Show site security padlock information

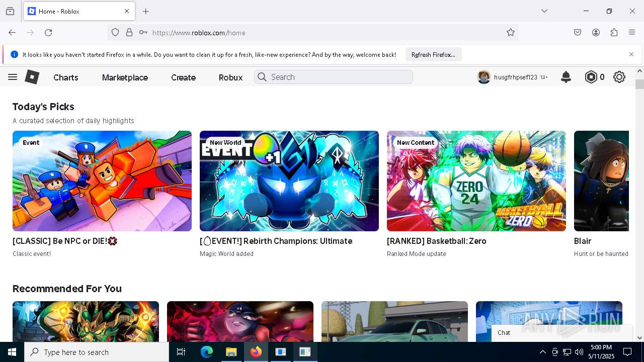point(129,33)
